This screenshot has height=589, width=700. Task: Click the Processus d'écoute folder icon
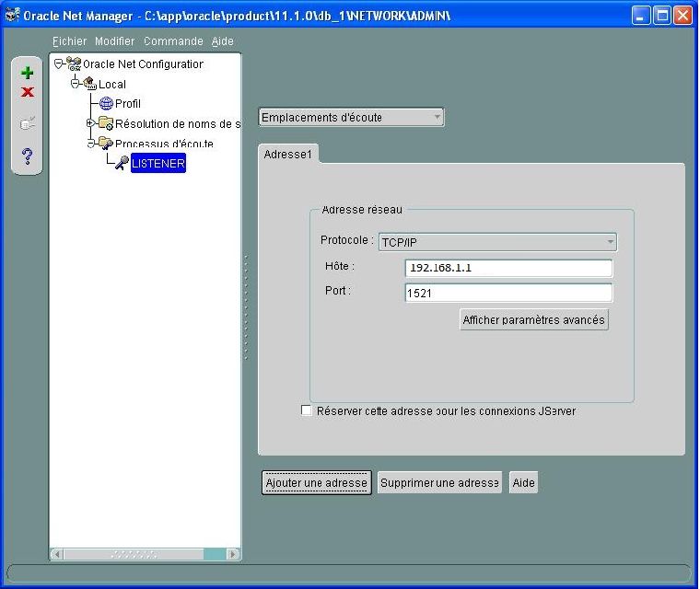[106, 144]
